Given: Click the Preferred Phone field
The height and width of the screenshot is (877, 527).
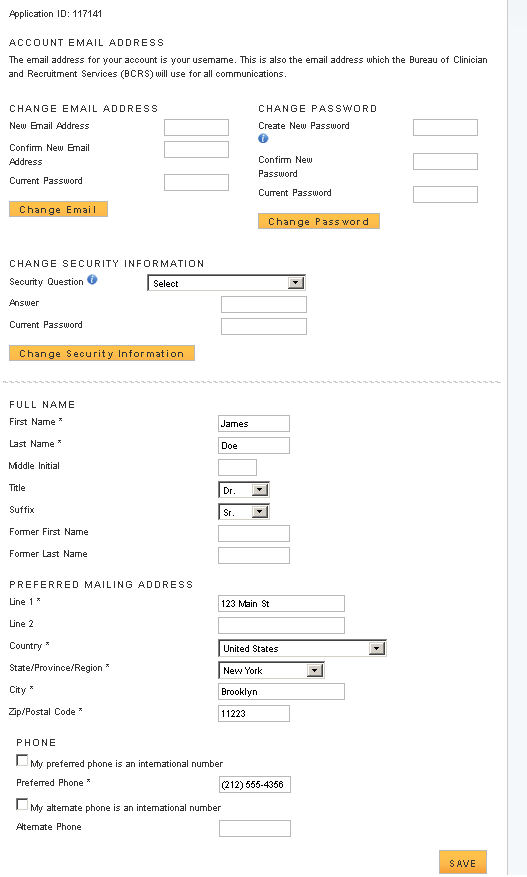Looking at the screenshot, I should 255,785.
